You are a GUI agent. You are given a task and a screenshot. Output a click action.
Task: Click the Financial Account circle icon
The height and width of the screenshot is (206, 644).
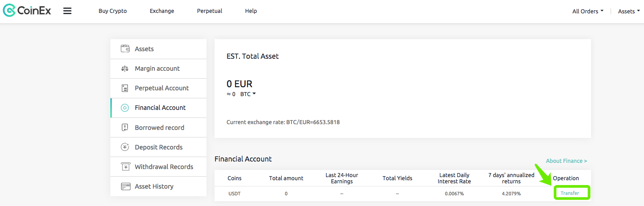coord(126,108)
